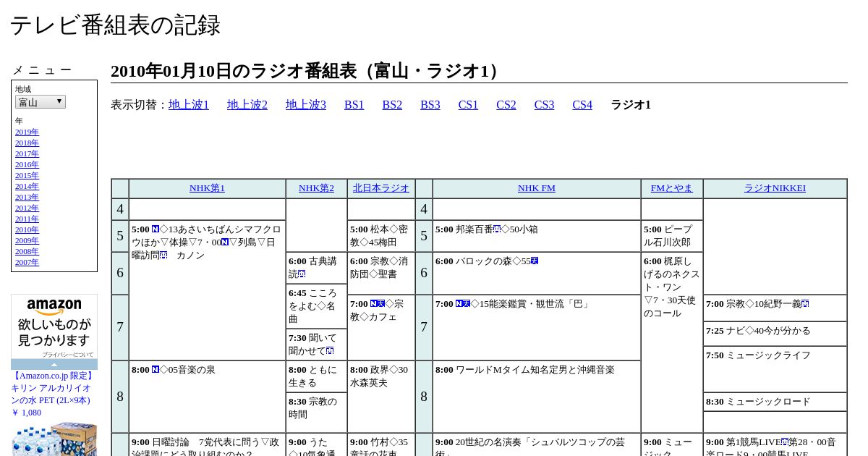Click the rebroadcast icon after 古典講読

302,274
